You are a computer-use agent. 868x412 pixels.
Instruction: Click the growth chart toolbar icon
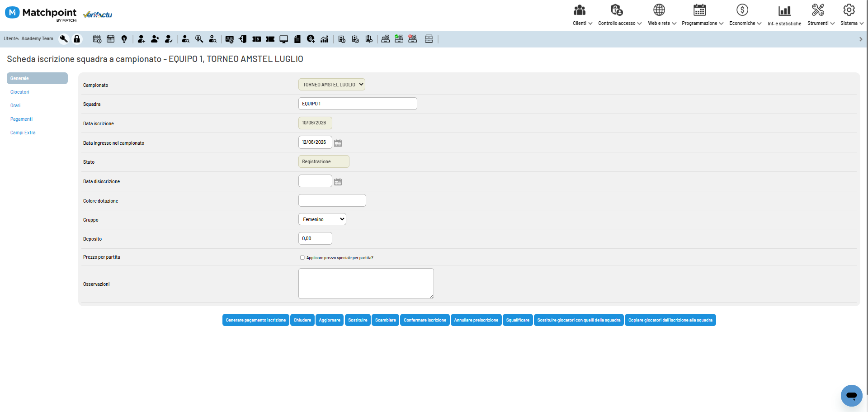pyautogui.click(x=325, y=39)
